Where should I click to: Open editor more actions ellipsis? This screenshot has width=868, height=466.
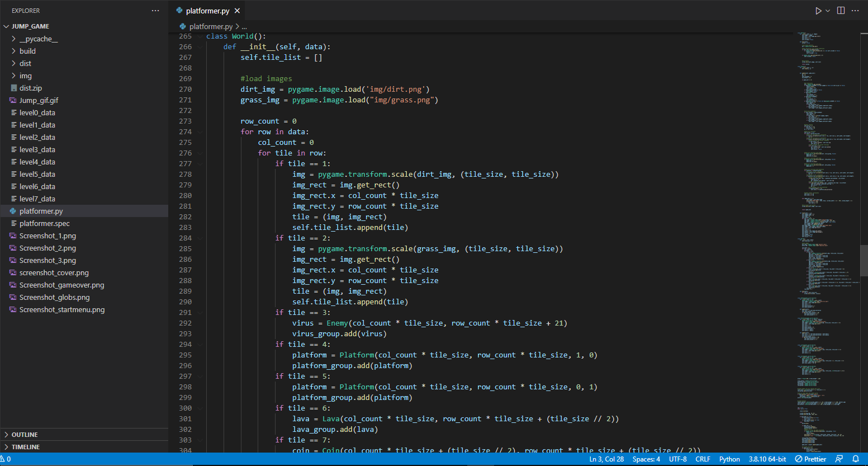coord(855,11)
